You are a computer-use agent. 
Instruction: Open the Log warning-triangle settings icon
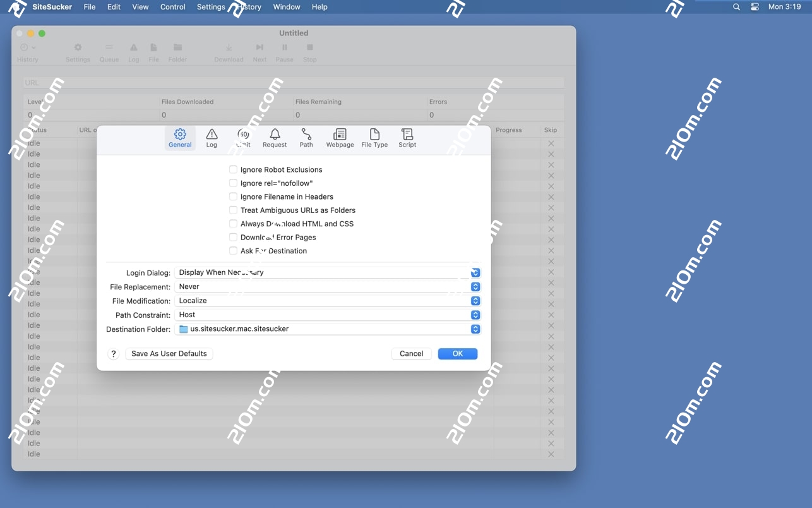[x=212, y=138]
